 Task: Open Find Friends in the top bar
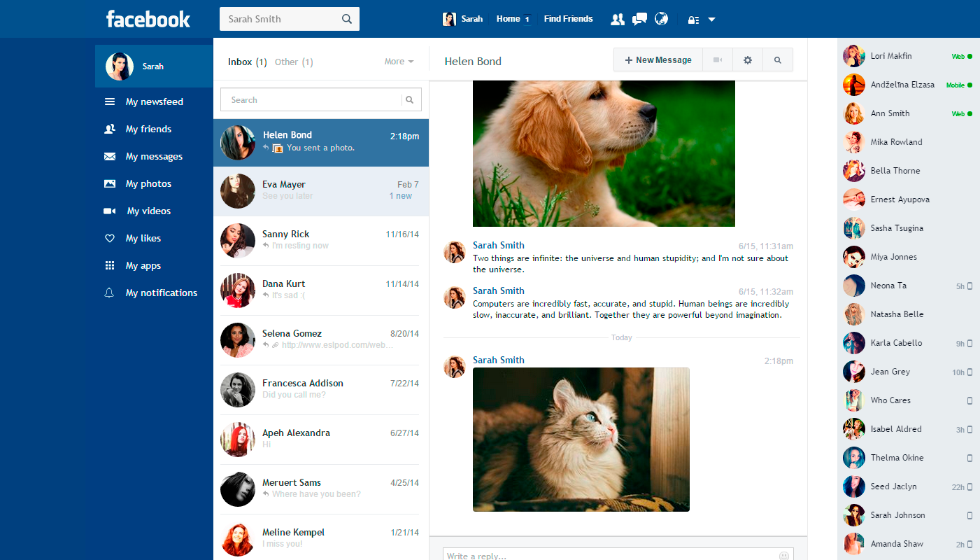pyautogui.click(x=568, y=19)
